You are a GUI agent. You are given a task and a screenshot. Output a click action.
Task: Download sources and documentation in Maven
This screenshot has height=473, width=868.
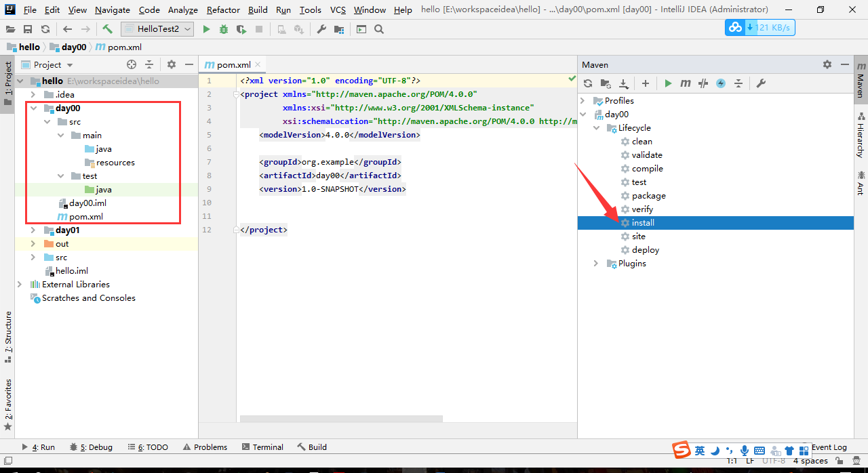[x=623, y=83]
